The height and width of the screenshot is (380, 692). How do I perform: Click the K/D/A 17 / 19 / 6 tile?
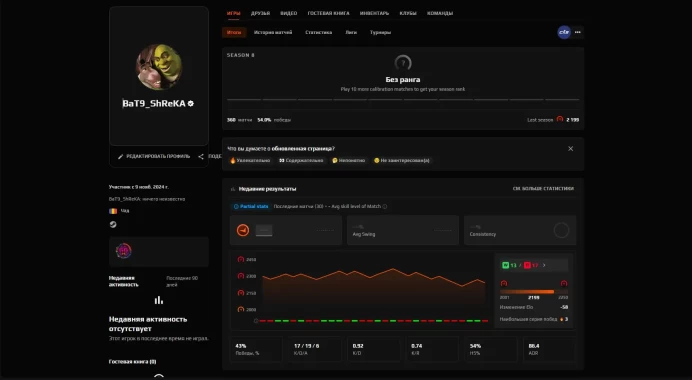(315, 349)
